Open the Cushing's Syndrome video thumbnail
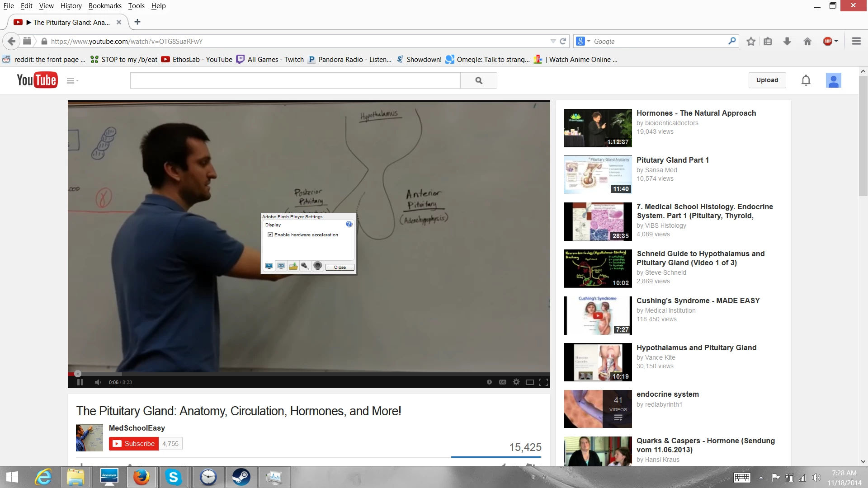This screenshot has width=868, height=488. click(598, 315)
